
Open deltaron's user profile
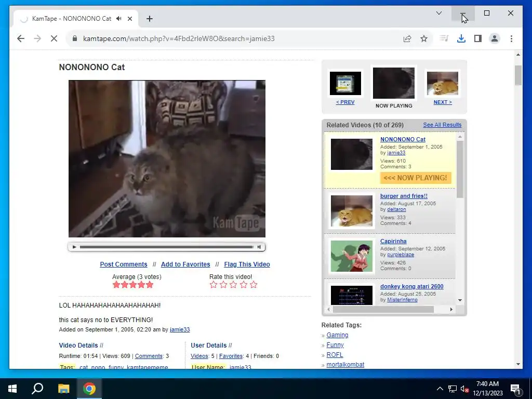coord(396,209)
